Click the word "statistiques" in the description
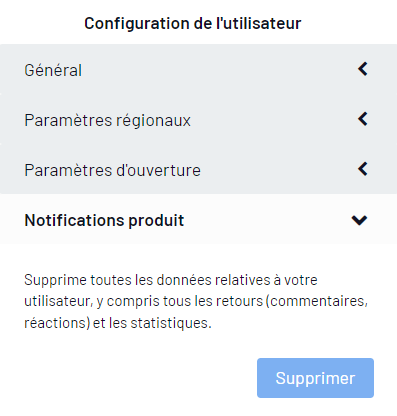 pyautogui.click(x=171, y=323)
